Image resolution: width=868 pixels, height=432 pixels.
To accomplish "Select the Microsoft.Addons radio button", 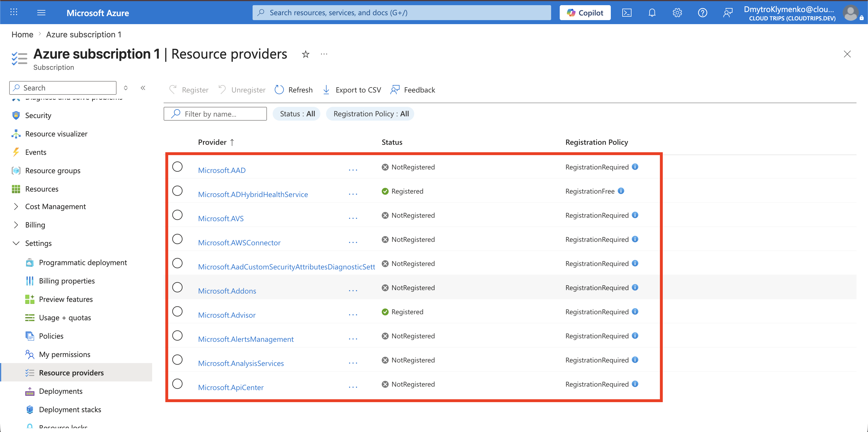I will click(177, 287).
